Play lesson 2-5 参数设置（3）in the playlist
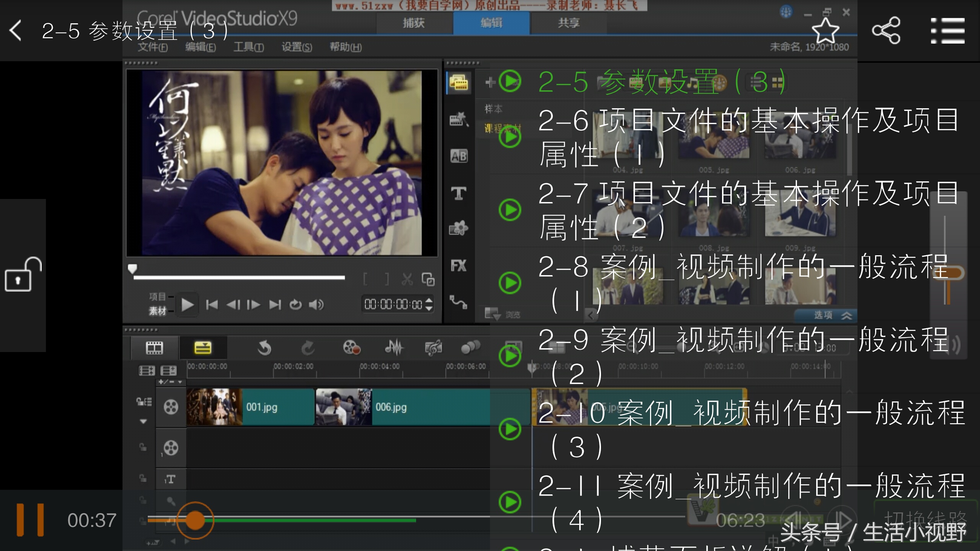 pos(662,82)
